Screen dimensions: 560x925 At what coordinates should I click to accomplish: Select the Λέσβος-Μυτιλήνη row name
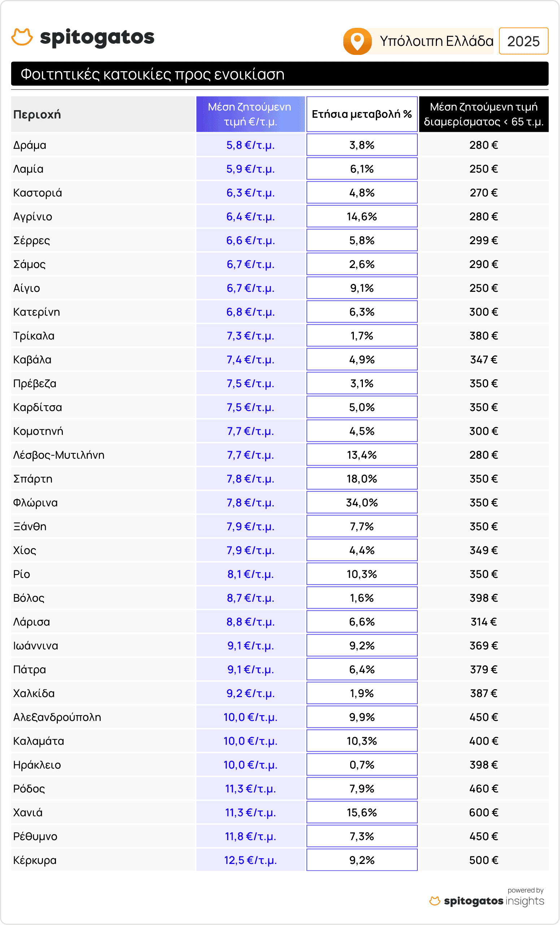coord(58,455)
